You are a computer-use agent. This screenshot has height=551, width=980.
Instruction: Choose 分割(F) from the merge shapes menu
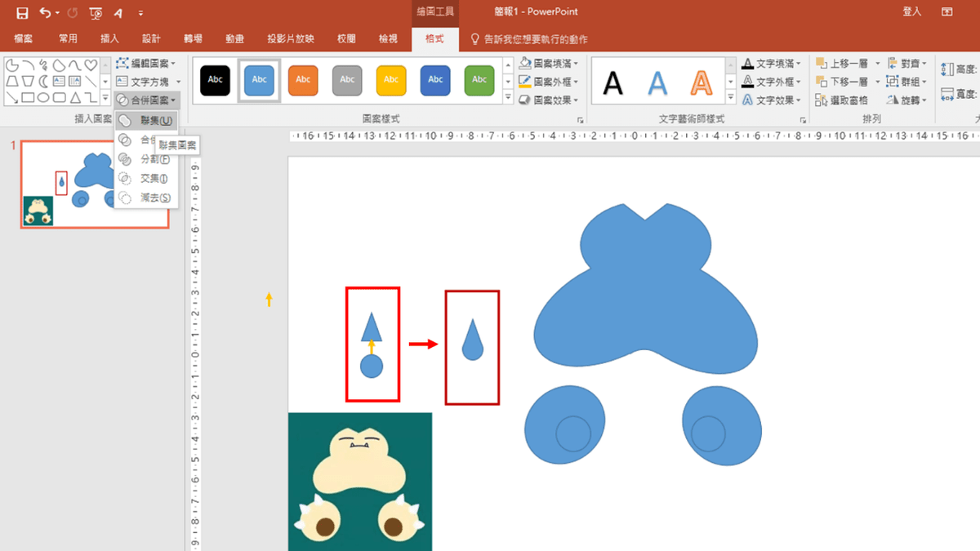click(x=146, y=159)
